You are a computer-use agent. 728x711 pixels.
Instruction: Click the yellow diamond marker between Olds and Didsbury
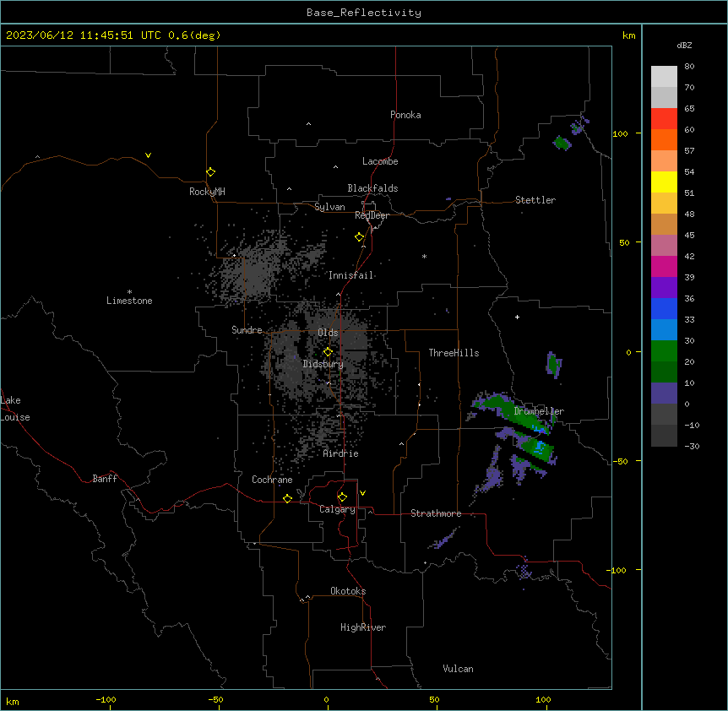pyautogui.click(x=328, y=352)
